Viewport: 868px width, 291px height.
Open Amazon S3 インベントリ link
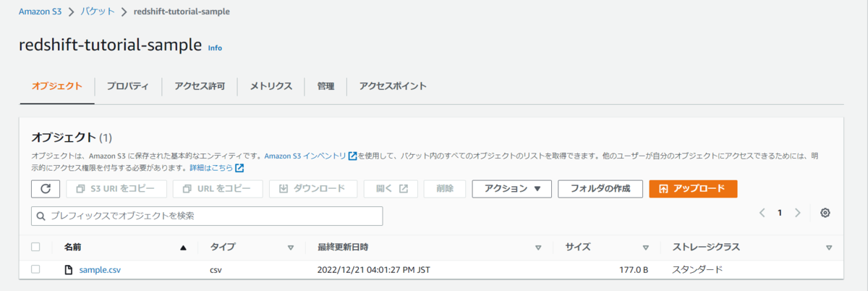pyautogui.click(x=305, y=156)
